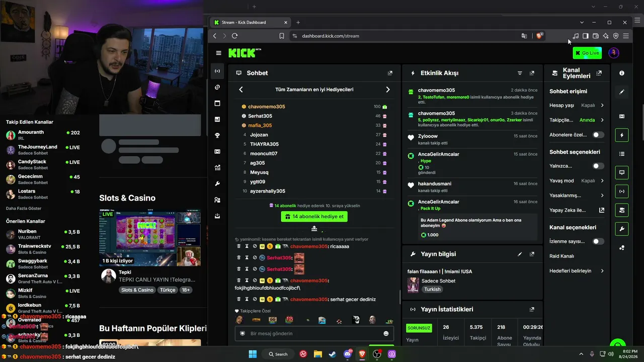Click the info icon in right rail
This screenshot has height=362, width=644.
(622, 73)
